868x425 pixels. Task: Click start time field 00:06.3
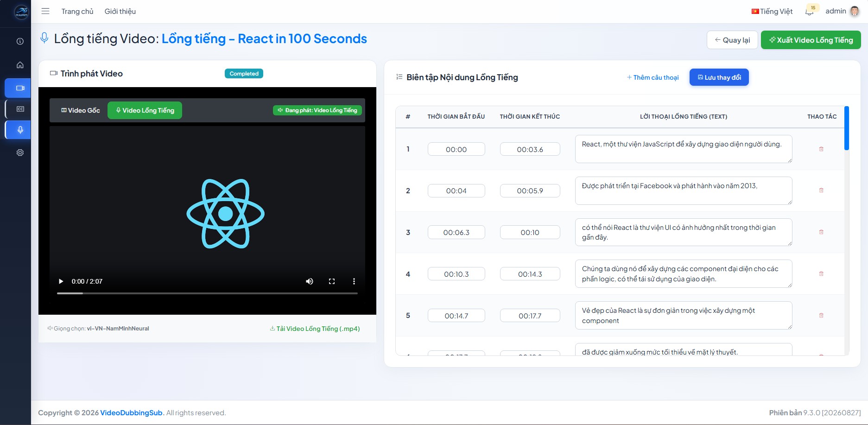click(x=456, y=232)
